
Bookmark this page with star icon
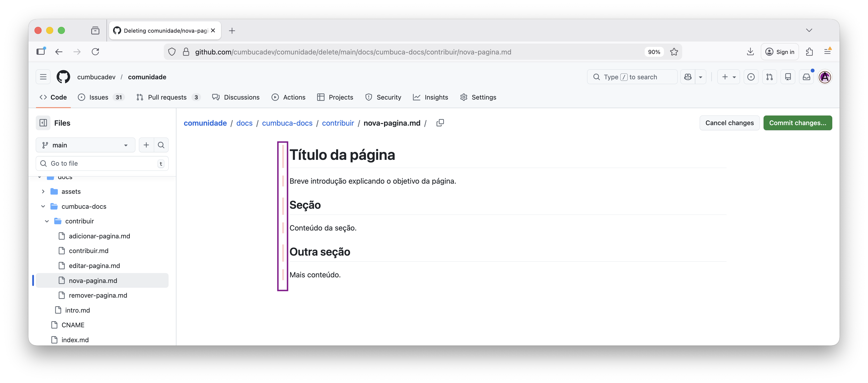pyautogui.click(x=674, y=52)
